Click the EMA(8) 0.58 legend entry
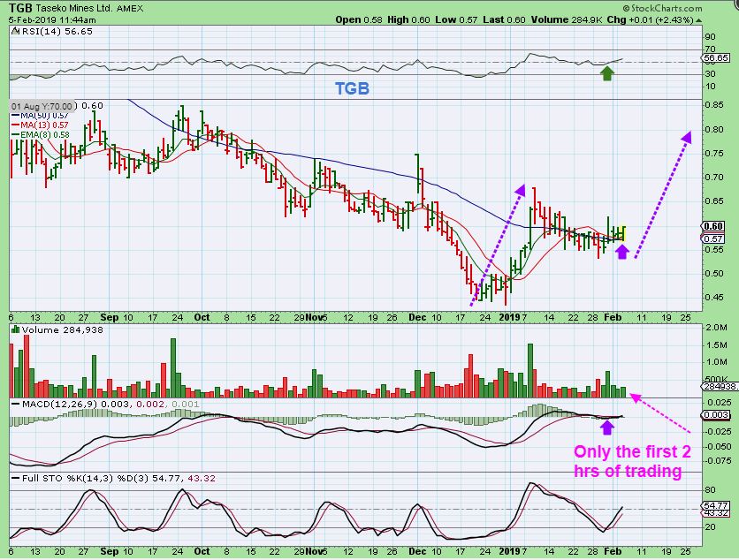The height and width of the screenshot is (560, 739). click(x=41, y=135)
